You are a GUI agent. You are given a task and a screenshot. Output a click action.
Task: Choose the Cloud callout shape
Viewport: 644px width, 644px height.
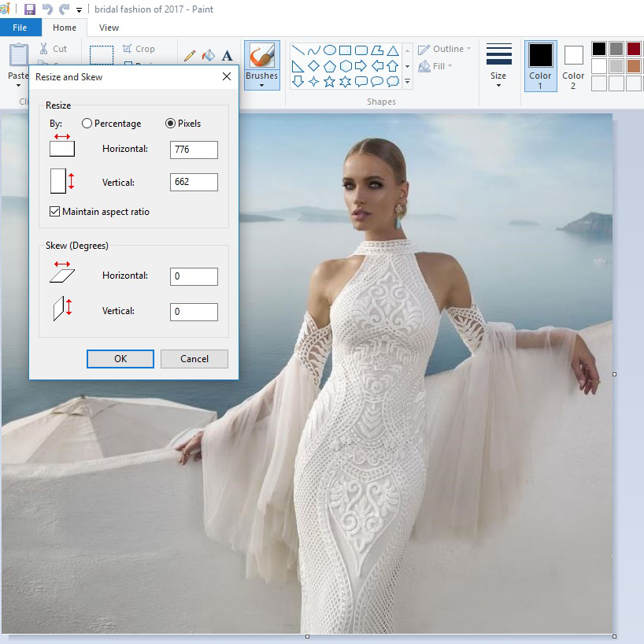(x=393, y=82)
